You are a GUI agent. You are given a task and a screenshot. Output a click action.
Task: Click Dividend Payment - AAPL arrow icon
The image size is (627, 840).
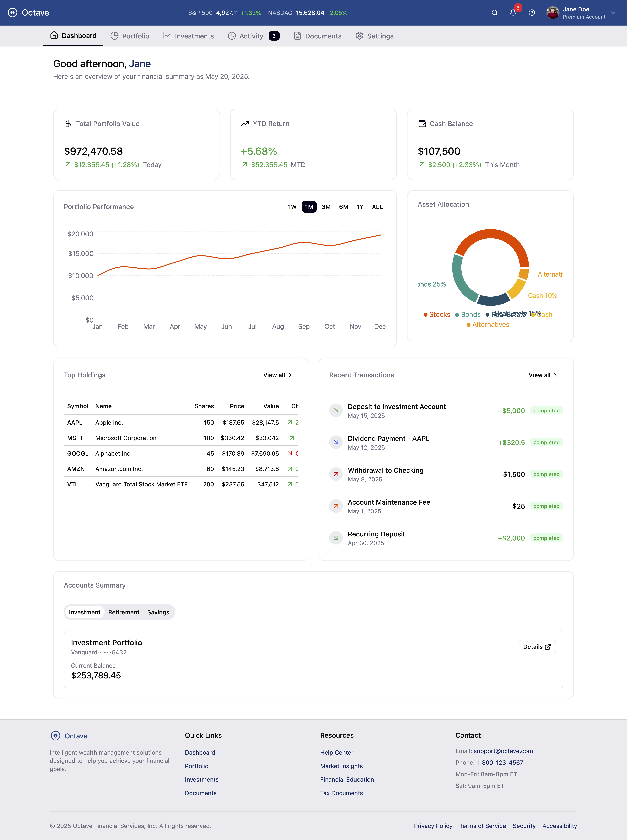pyautogui.click(x=336, y=442)
